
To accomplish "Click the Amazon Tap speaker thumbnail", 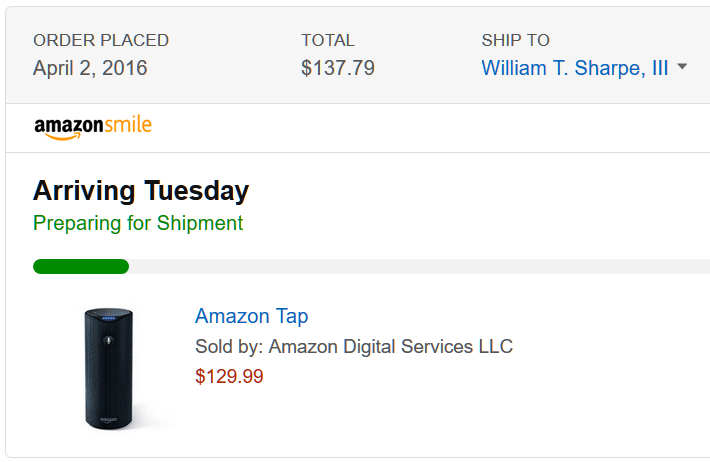I will 109,367.
